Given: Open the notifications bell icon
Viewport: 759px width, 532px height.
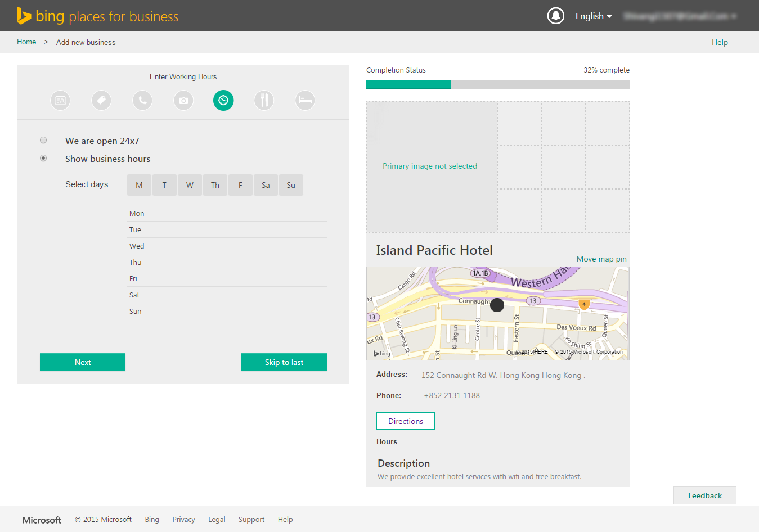Looking at the screenshot, I should pos(556,16).
